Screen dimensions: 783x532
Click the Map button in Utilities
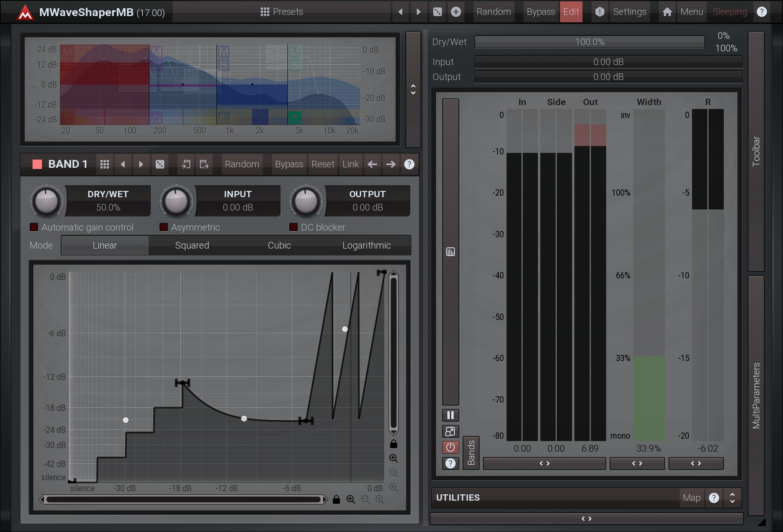(x=691, y=498)
